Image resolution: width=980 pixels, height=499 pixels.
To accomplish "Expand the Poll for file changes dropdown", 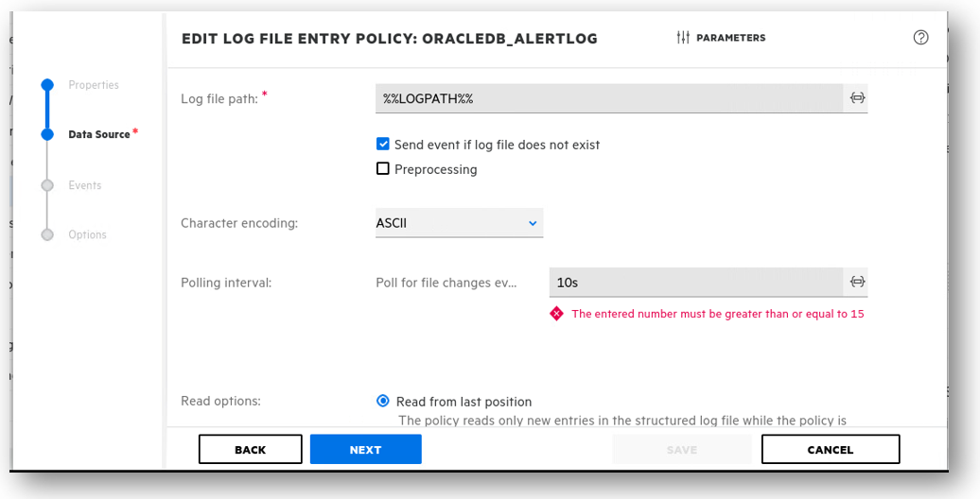I will tap(446, 283).
